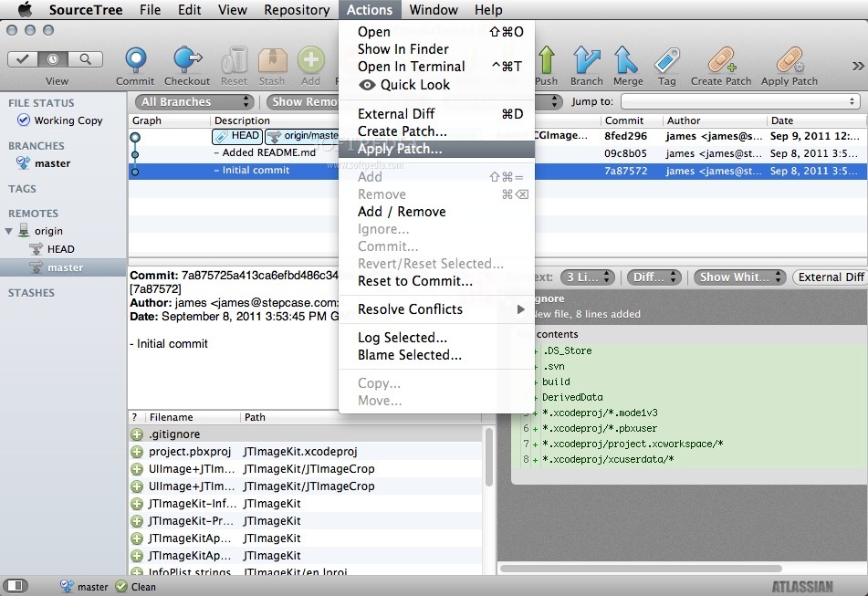The image size is (868, 596).
Task: Open the context lines dropdown
Action: pos(588,277)
